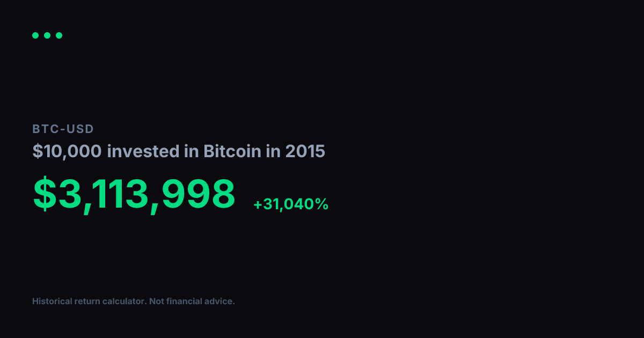Click the dollar sign of the large value

click(x=45, y=194)
